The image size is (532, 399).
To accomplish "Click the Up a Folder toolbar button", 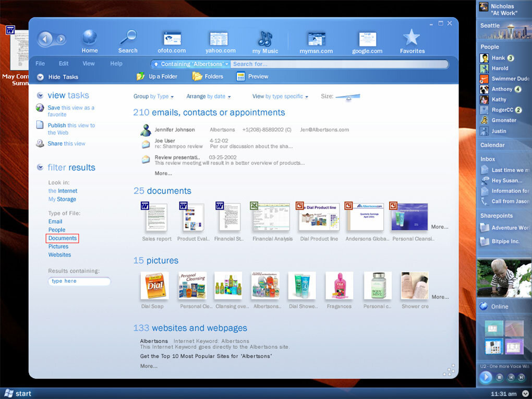I will click(157, 76).
